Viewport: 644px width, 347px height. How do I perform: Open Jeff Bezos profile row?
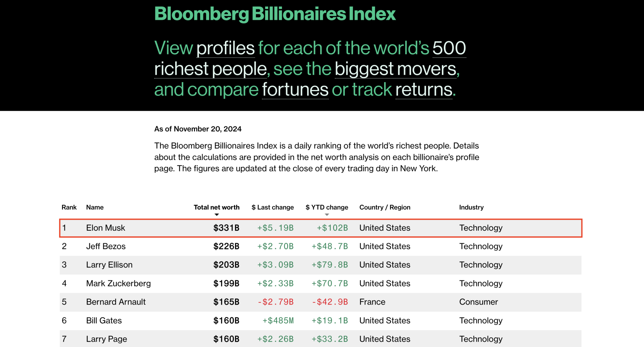pos(321,246)
